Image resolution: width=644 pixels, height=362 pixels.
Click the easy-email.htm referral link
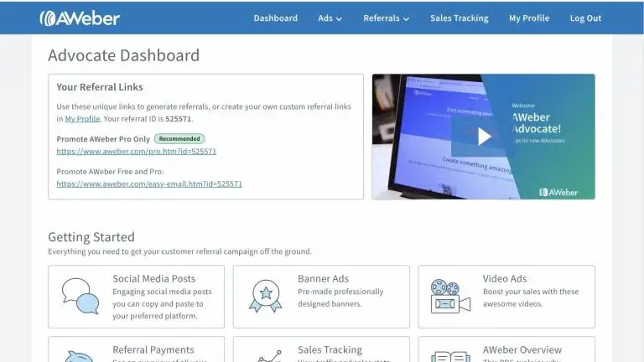tap(149, 184)
